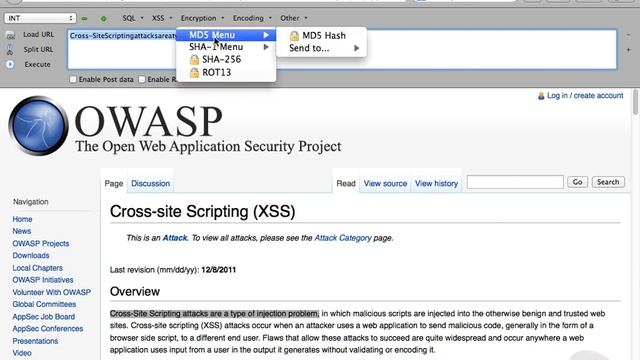The width and height of the screenshot is (640, 360).
Task: Open the Video navigation link
Action: tap(22, 353)
